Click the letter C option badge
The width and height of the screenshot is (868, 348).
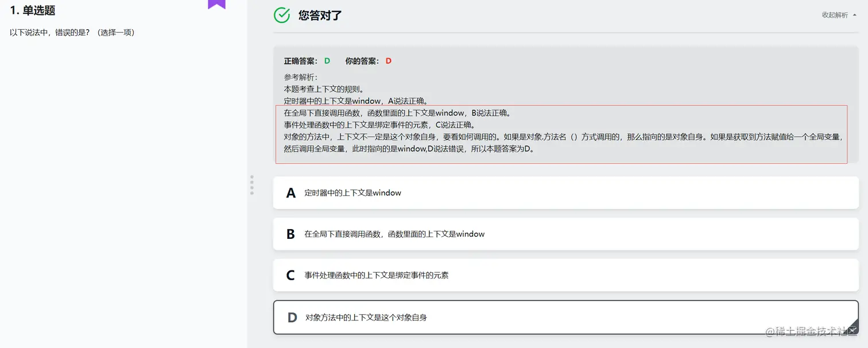coord(290,276)
